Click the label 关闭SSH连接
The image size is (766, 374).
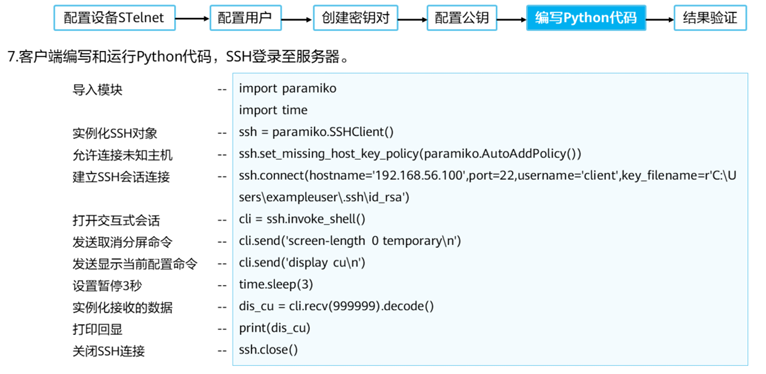[108, 351]
